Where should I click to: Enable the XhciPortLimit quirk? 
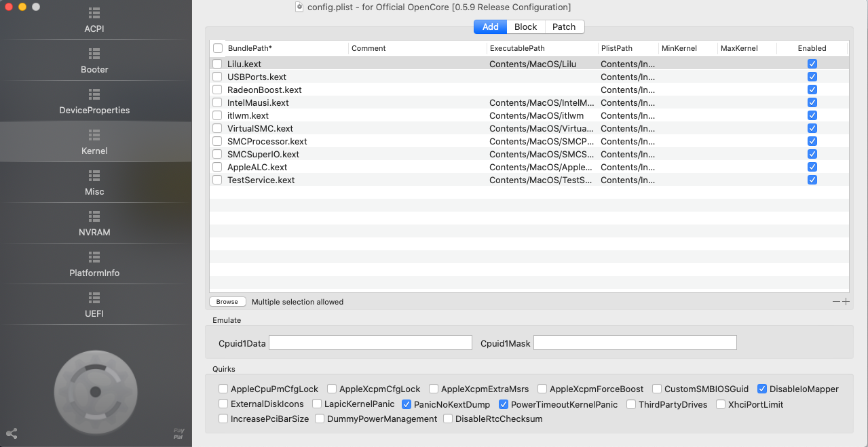click(720, 404)
